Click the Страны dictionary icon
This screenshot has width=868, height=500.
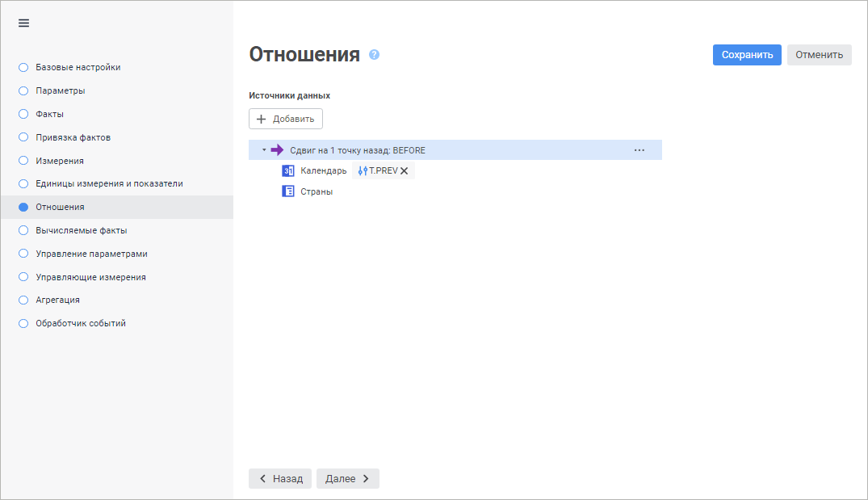tap(288, 192)
